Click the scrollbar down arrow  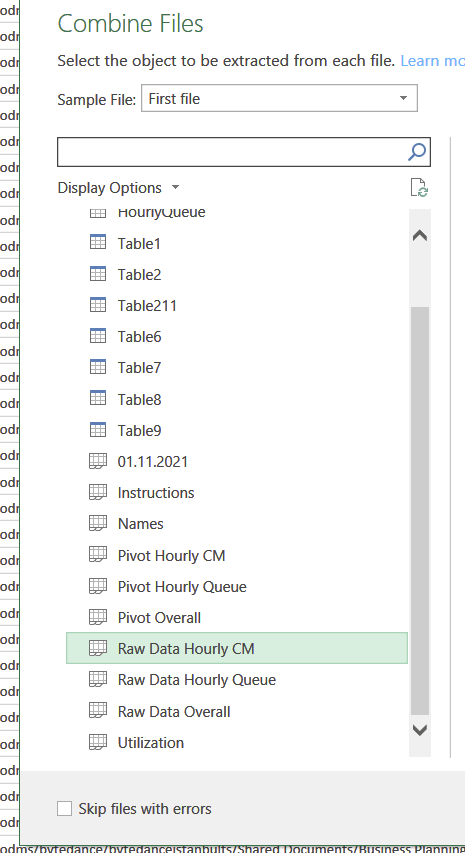coord(419,730)
